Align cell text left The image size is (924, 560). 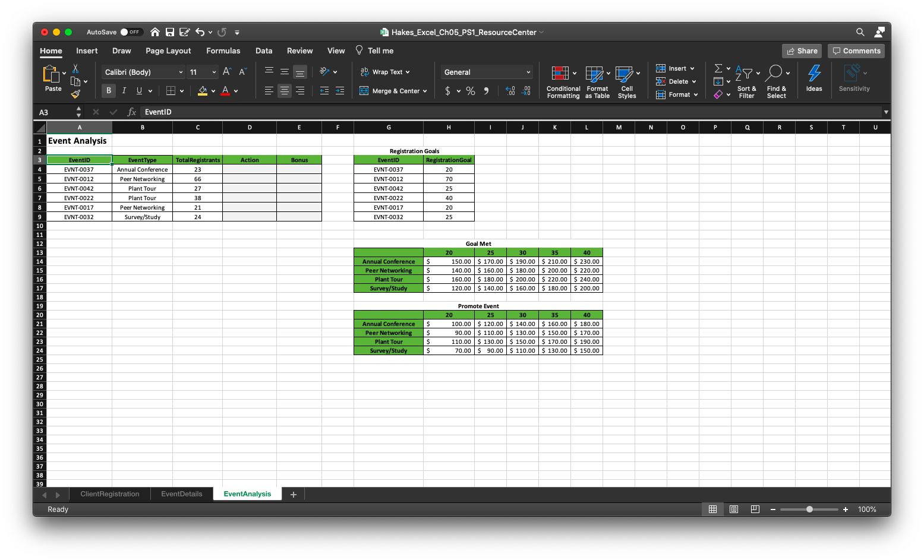pos(269,91)
